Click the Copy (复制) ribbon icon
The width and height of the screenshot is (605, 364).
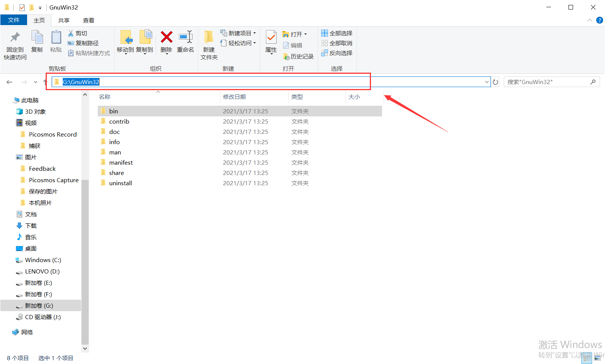[37, 37]
